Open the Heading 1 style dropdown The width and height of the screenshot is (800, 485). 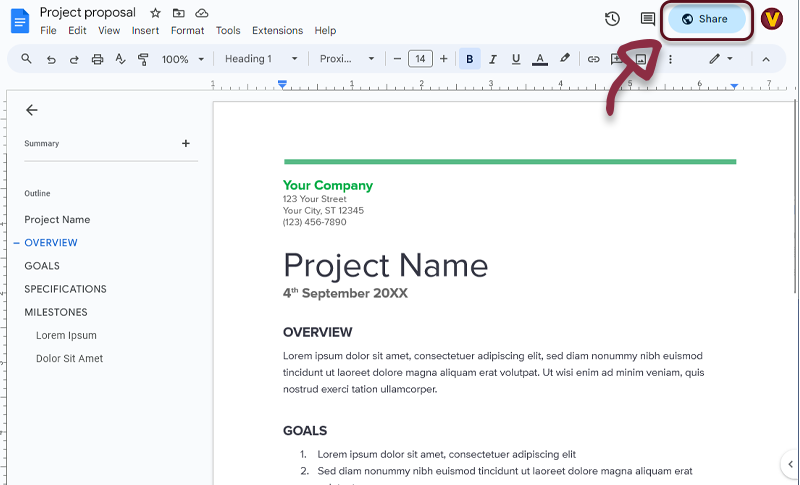261,59
